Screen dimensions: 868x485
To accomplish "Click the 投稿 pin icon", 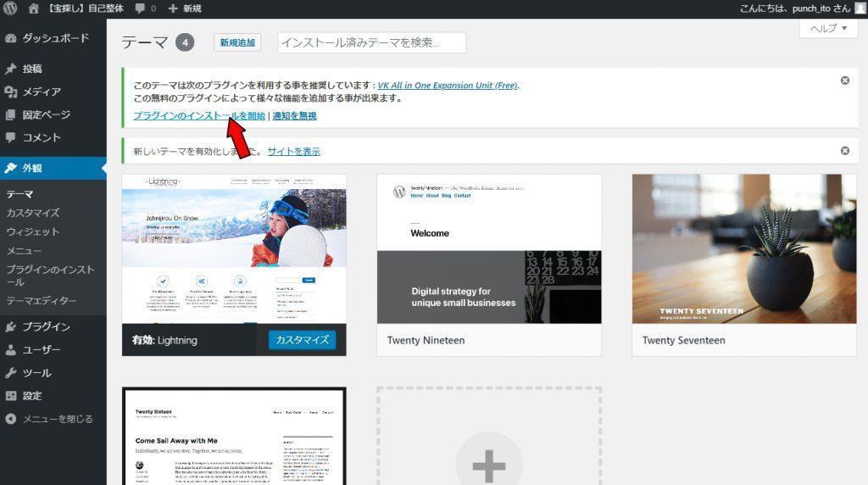I will (x=10, y=69).
